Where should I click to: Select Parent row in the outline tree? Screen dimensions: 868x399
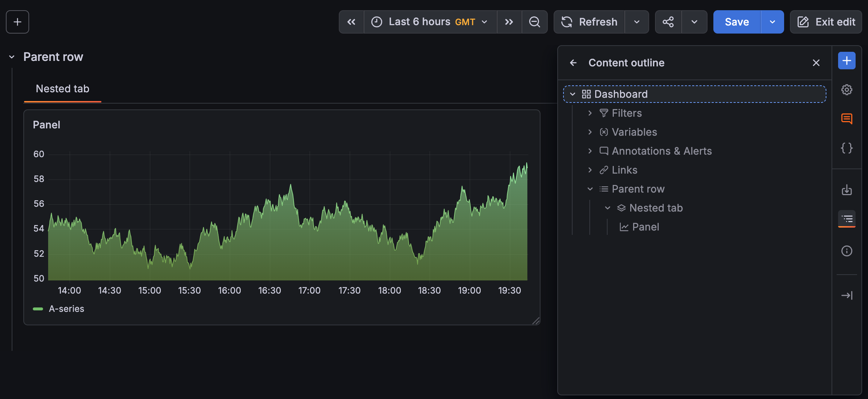pos(638,189)
